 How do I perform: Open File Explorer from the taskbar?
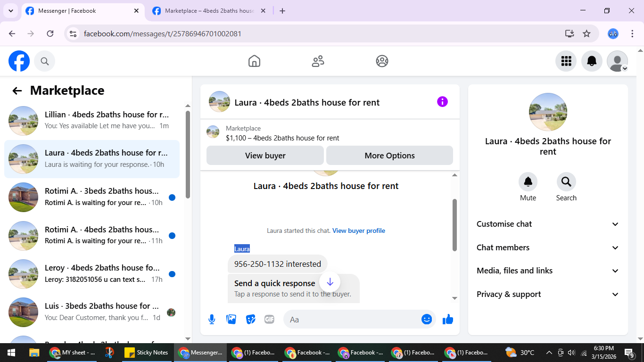coord(34,353)
